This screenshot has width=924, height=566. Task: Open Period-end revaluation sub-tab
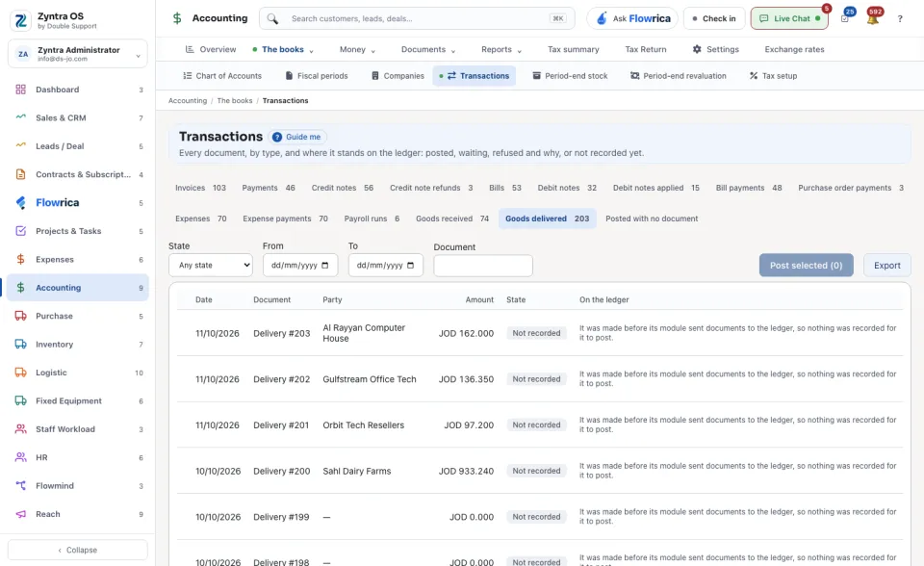click(x=679, y=76)
